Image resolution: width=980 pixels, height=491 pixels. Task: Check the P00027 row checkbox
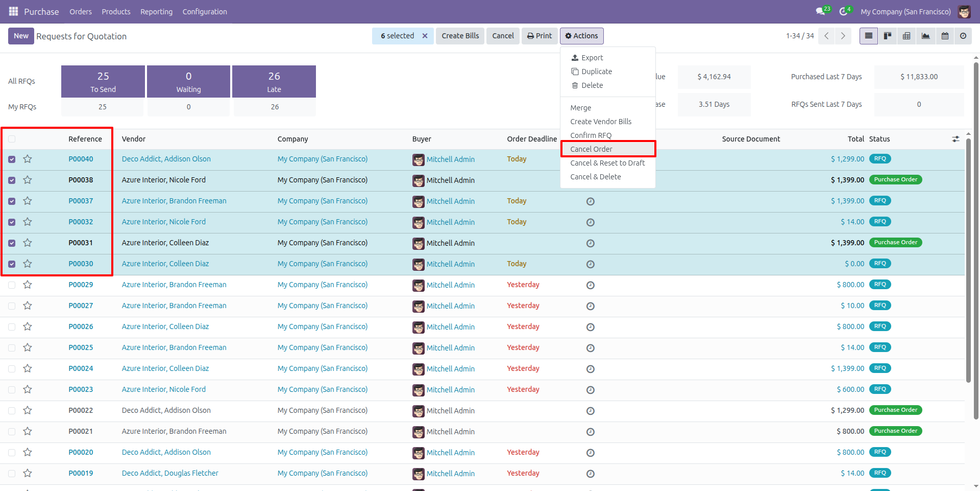coord(12,306)
